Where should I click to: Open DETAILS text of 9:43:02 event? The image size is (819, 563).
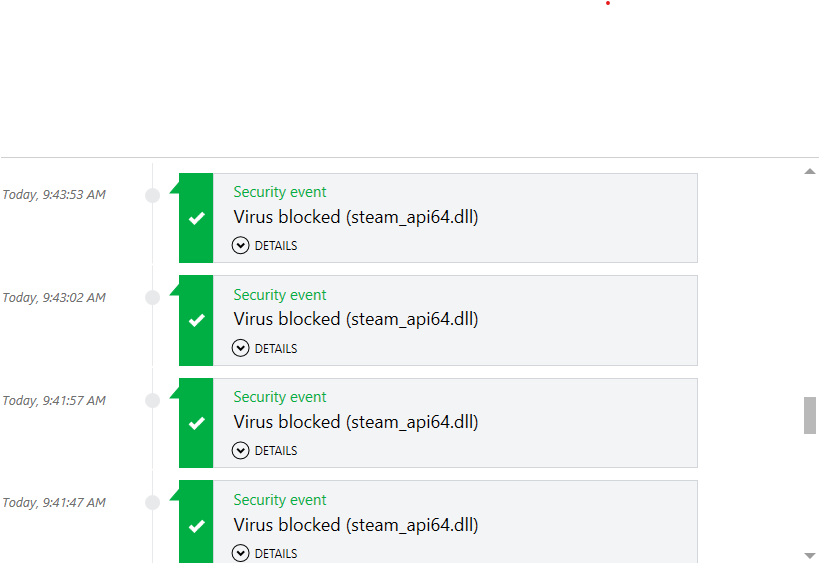coord(276,348)
